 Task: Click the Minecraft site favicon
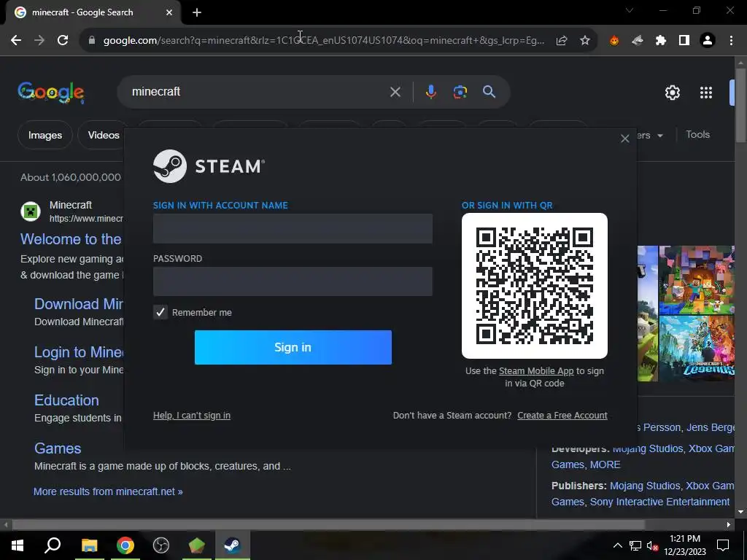click(31, 211)
